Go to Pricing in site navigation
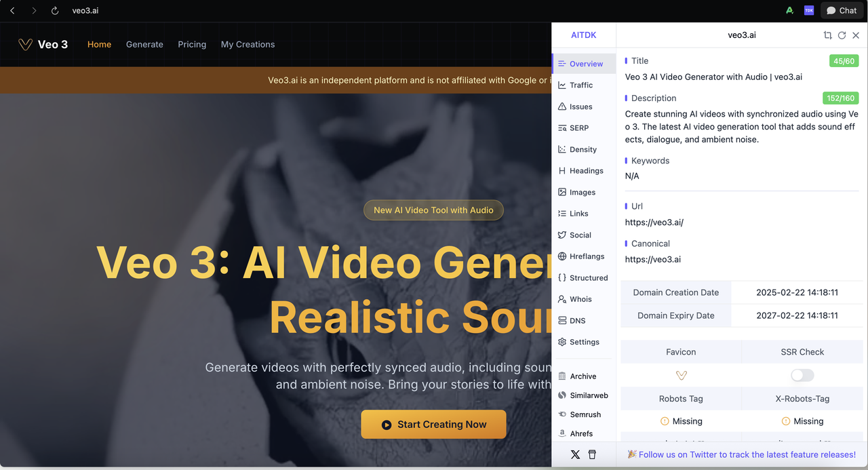 pyautogui.click(x=192, y=45)
